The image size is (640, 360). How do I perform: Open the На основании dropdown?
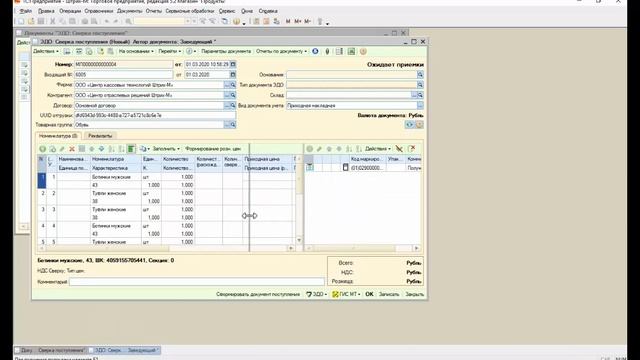pos(136,51)
